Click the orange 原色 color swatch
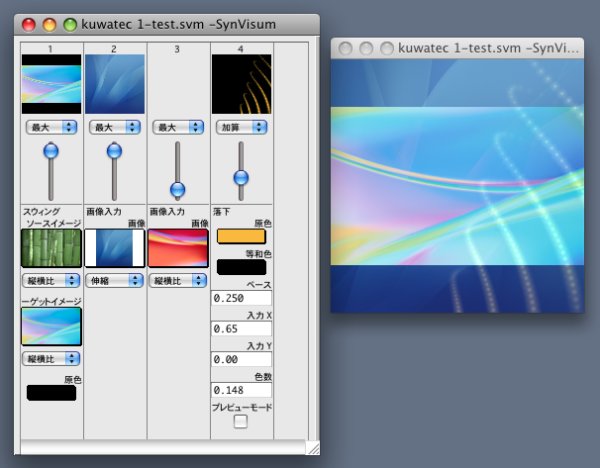Screen dimensions: 600x468 [x=241, y=237]
